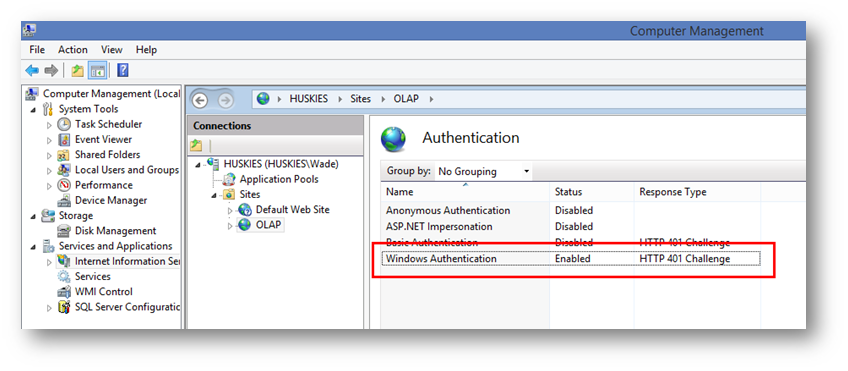The width and height of the screenshot is (848, 371).
Task: Expand the Shared Folders node arrow
Action: 49,155
